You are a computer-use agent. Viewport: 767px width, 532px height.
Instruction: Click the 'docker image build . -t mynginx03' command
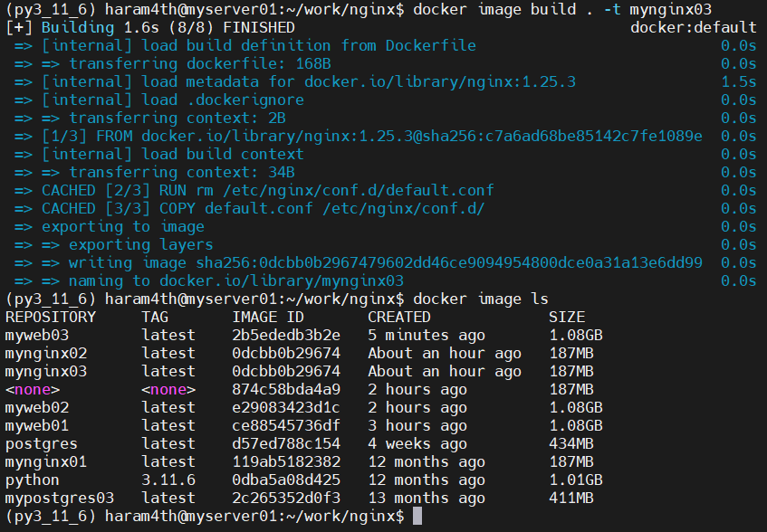tap(562, 9)
